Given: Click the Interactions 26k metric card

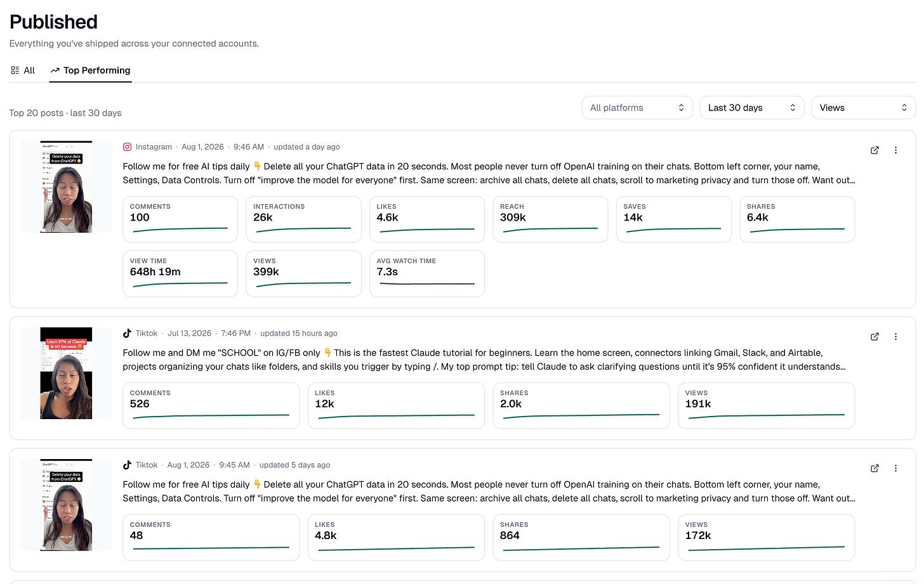Looking at the screenshot, I should coord(303,219).
